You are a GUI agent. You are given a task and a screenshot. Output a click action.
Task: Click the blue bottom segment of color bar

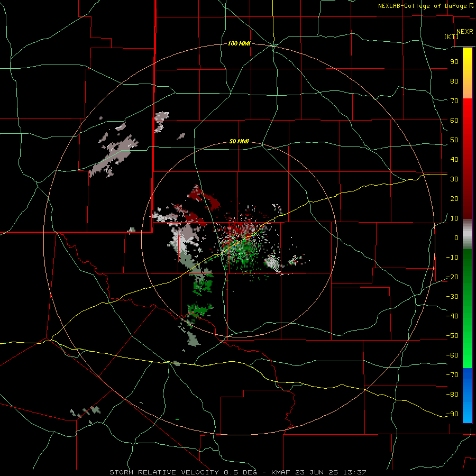point(467,396)
